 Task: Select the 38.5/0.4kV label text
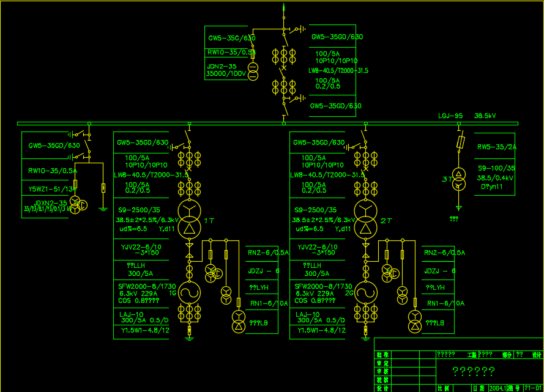point(495,178)
